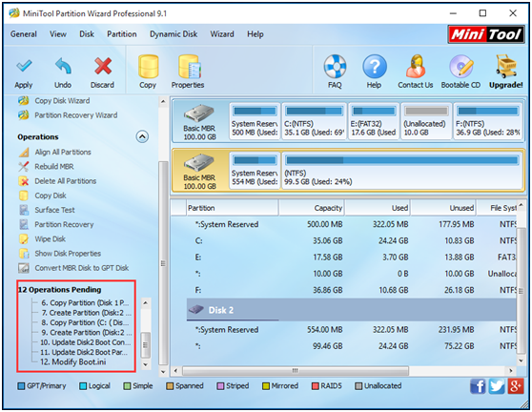Click left panel scroll-up arrow
532x412 pixels.
pyautogui.click(x=163, y=101)
